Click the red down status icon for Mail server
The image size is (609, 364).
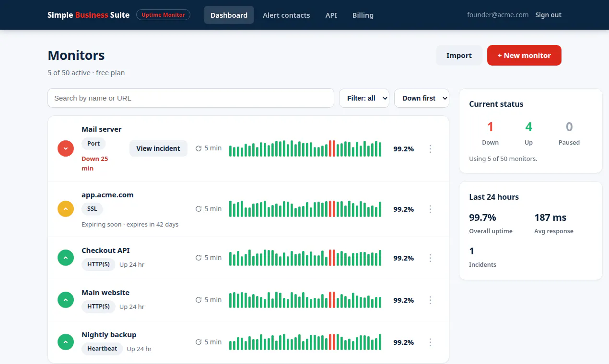65,148
